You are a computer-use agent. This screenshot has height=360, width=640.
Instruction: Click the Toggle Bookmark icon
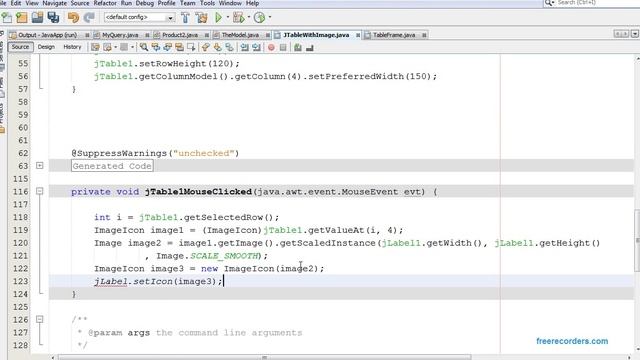pyautogui.click(x=229, y=47)
